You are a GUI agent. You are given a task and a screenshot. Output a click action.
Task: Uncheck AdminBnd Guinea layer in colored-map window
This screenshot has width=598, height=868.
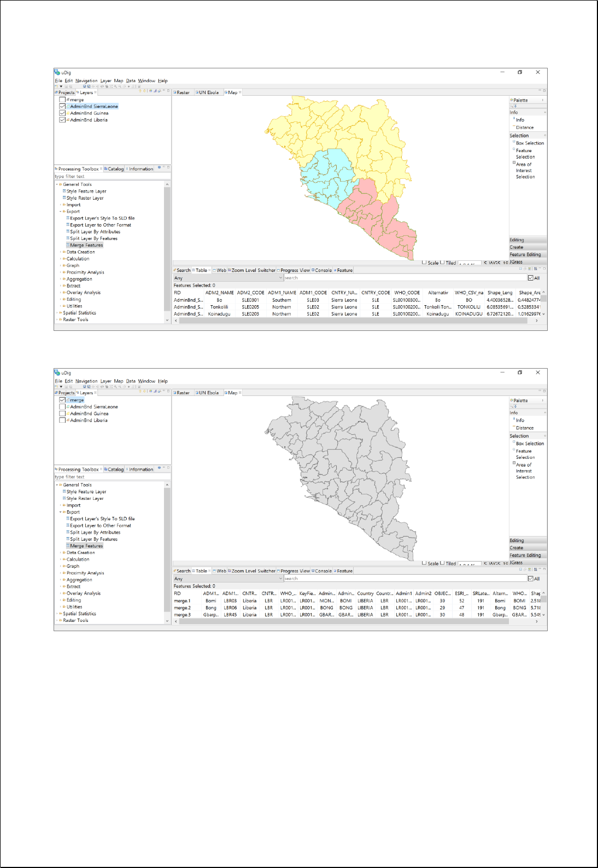pos(62,113)
